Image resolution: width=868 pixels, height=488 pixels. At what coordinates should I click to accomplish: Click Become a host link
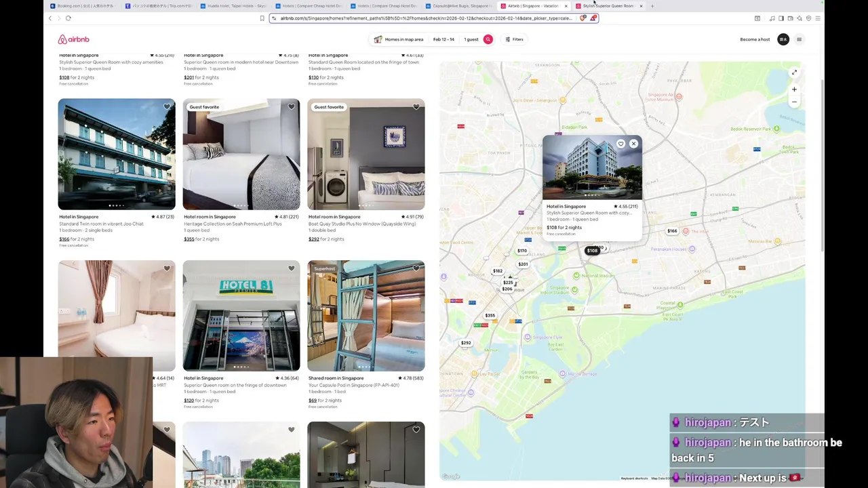pos(755,39)
